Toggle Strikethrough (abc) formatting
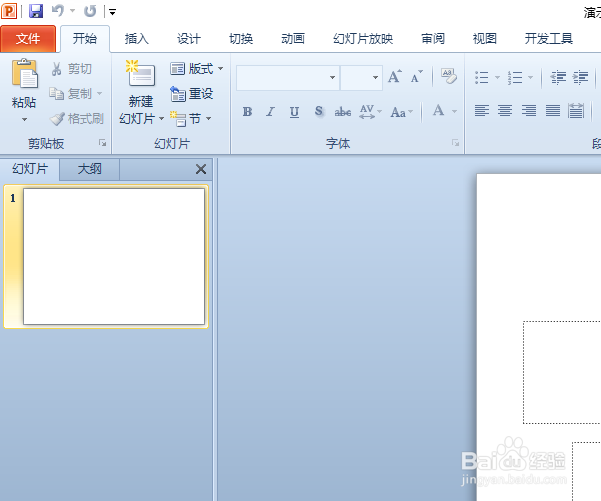 pos(343,112)
